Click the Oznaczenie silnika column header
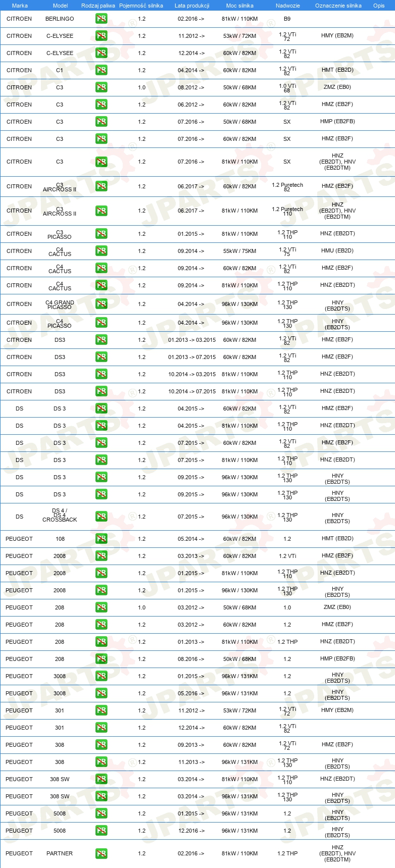Screen dimensions: 395x868 point(338,6)
